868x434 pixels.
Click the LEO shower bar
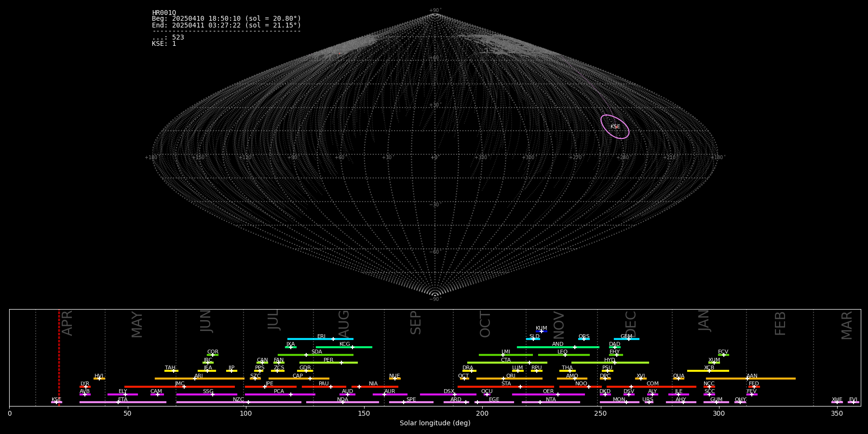pos(564,355)
